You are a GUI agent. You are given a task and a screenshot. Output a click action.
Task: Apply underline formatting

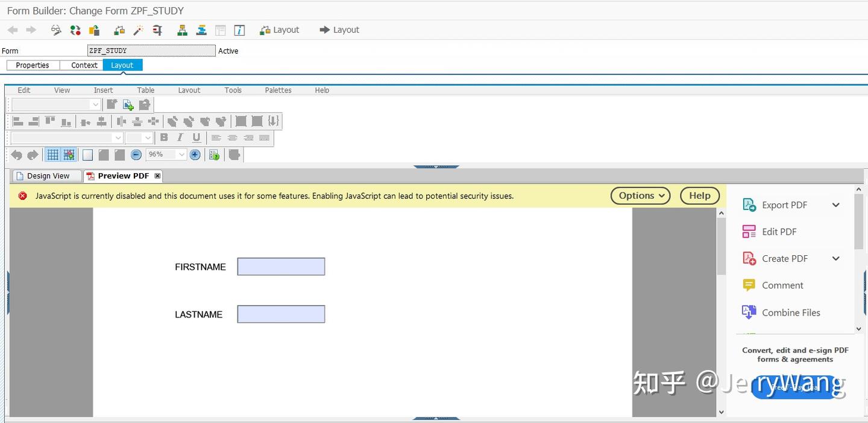196,138
